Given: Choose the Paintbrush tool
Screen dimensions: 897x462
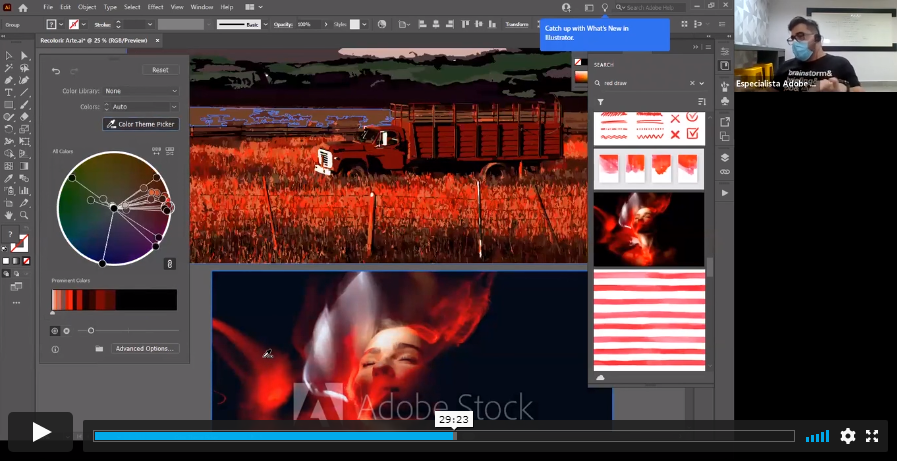Looking at the screenshot, I should tap(24, 105).
